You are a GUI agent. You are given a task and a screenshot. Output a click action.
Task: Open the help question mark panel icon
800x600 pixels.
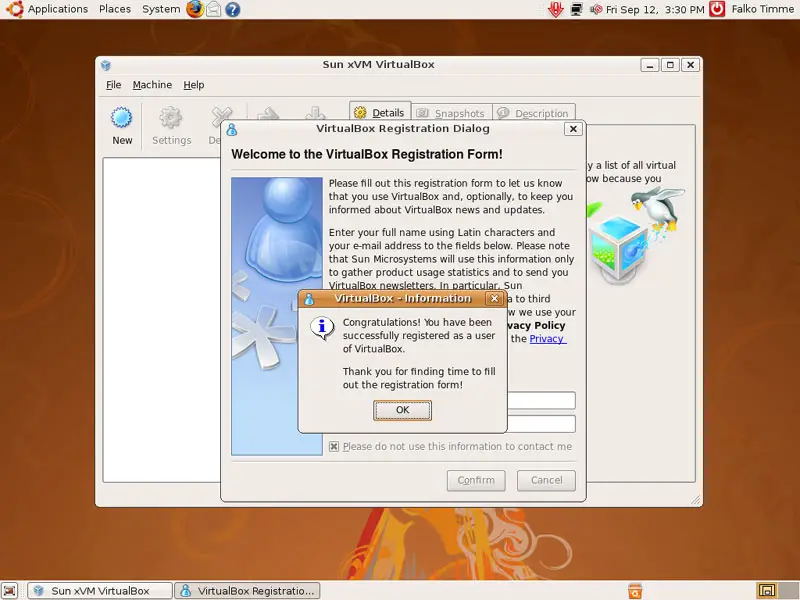click(233, 9)
